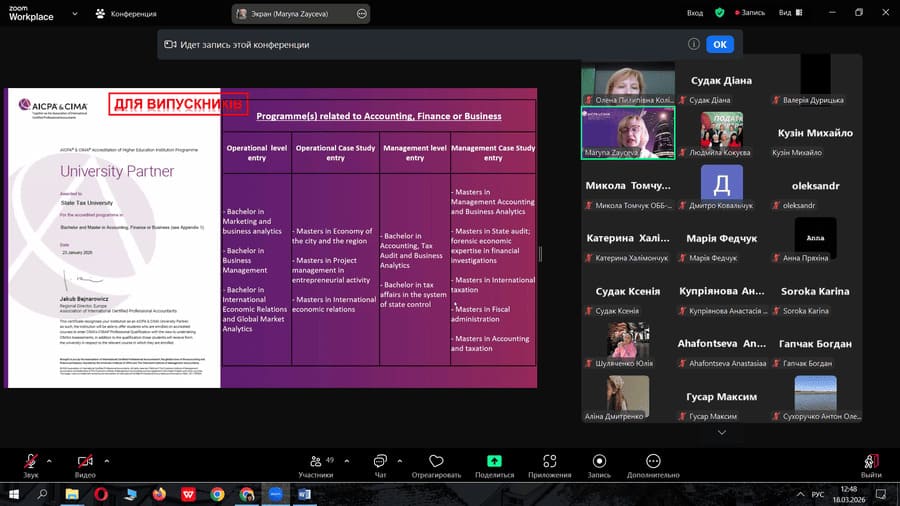Leave the meeting via Выйти
This screenshot has width=900, height=506.
pos(871,462)
